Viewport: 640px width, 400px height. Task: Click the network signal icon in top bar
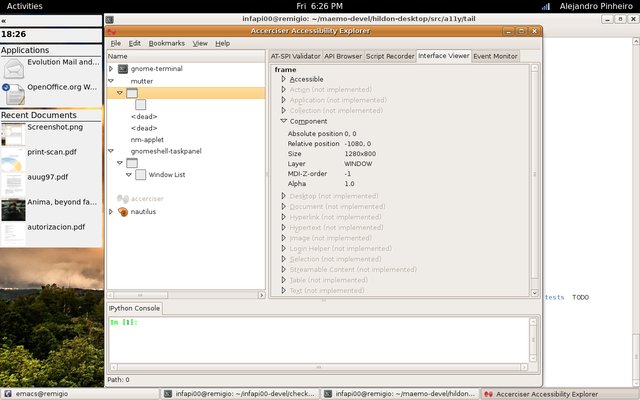546,7
